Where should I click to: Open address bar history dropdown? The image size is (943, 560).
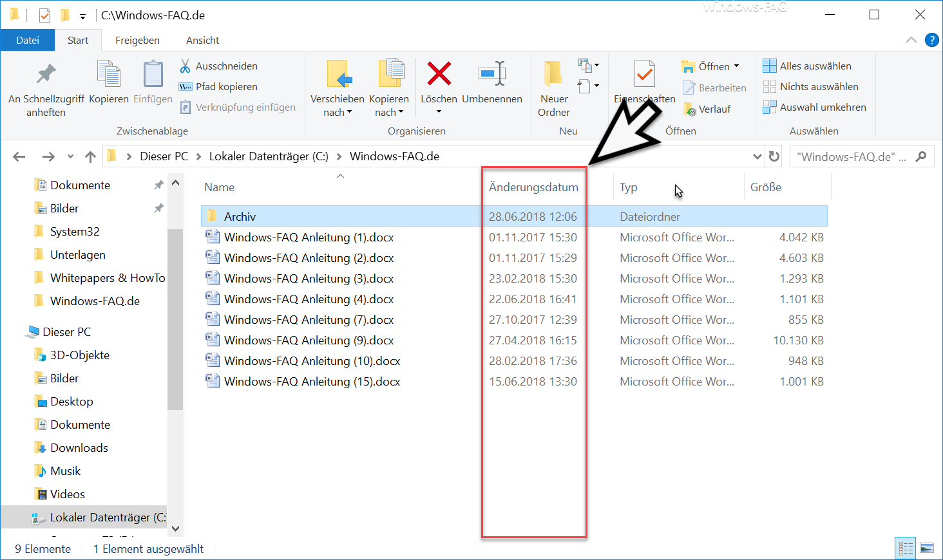tap(757, 156)
